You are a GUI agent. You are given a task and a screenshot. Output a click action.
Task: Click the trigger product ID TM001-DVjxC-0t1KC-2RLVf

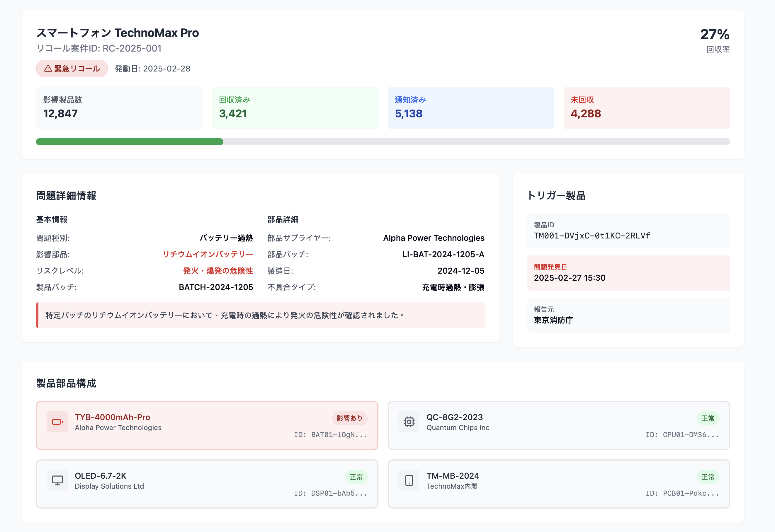coord(592,236)
